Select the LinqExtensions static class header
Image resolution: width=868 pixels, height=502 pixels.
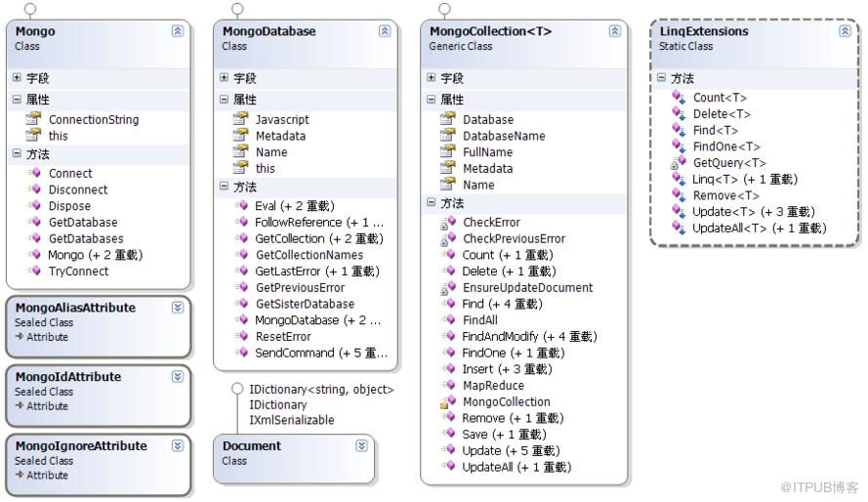click(754, 39)
